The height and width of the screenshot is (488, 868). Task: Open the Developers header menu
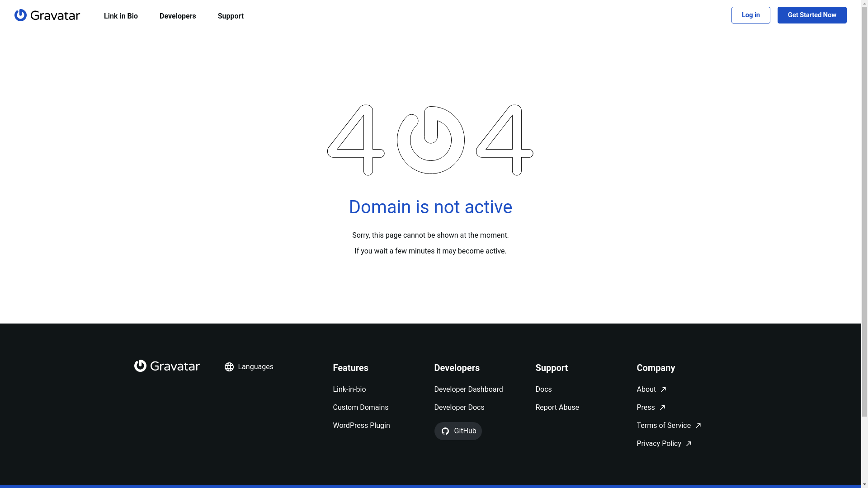coord(178,16)
